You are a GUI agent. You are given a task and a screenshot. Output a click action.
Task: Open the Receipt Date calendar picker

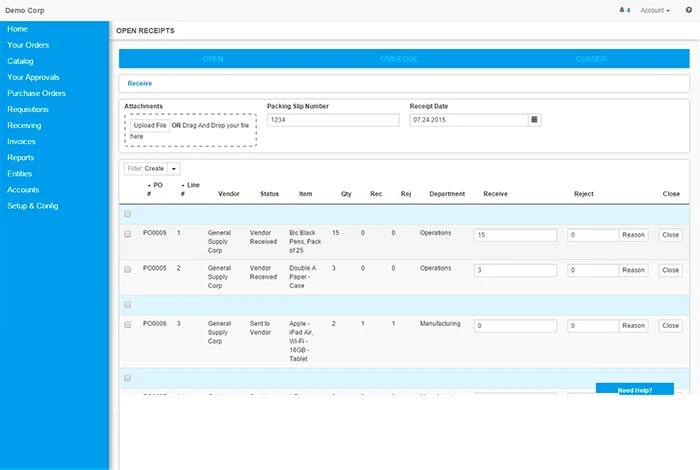click(x=534, y=120)
